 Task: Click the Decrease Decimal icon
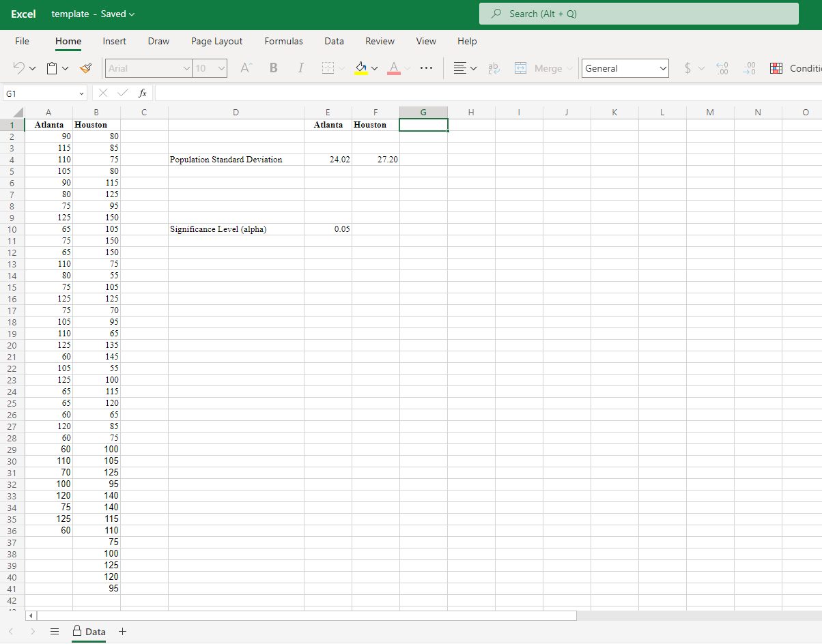click(x=750, y=68)
